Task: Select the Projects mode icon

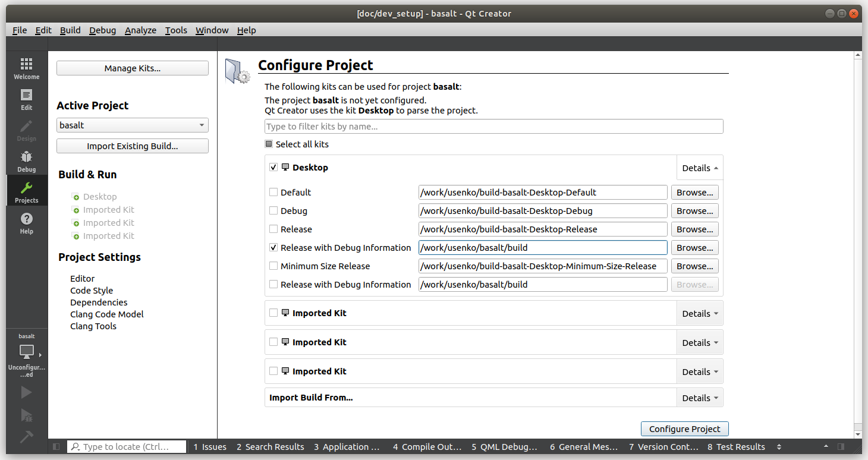Action: pyautogui.click(x=26, y=191)
